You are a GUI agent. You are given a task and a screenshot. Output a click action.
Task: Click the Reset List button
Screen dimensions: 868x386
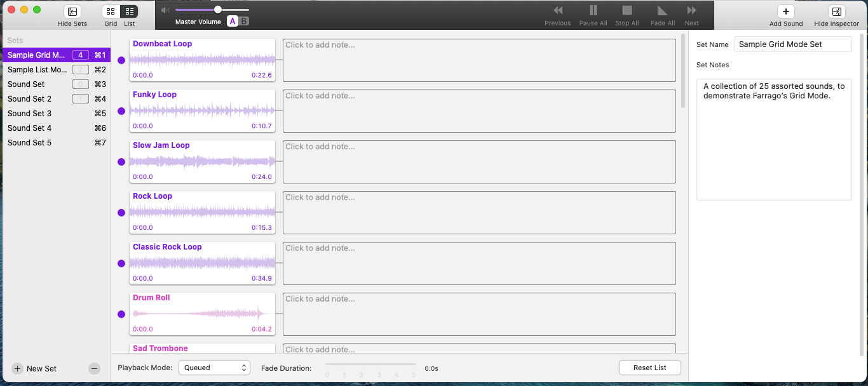coord(649,368)
